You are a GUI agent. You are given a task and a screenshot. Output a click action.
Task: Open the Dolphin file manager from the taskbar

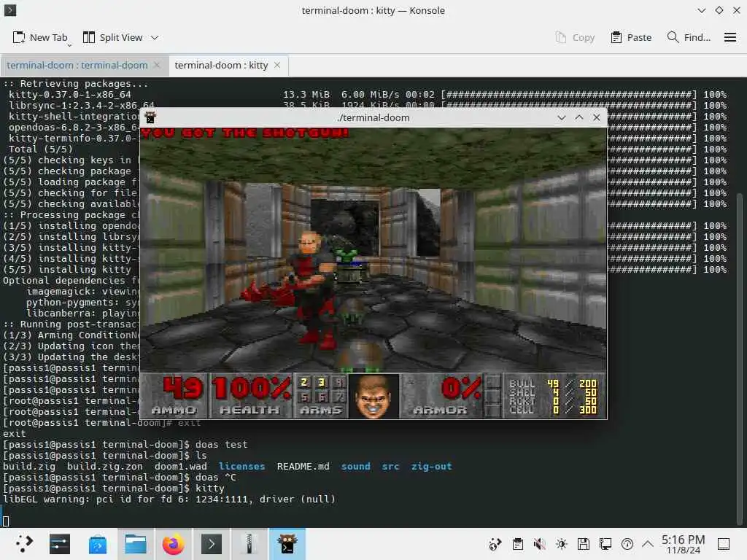[135, 544]
